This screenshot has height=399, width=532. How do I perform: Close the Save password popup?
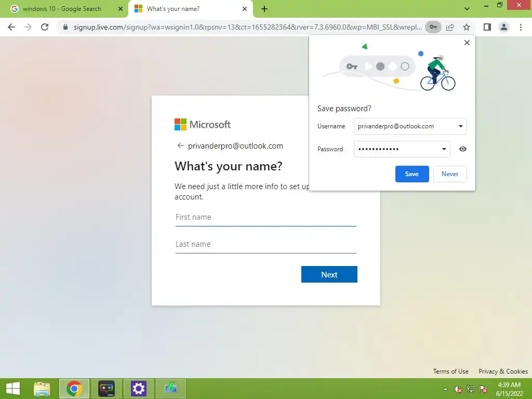pyautogui.click(x=467, y=43)
